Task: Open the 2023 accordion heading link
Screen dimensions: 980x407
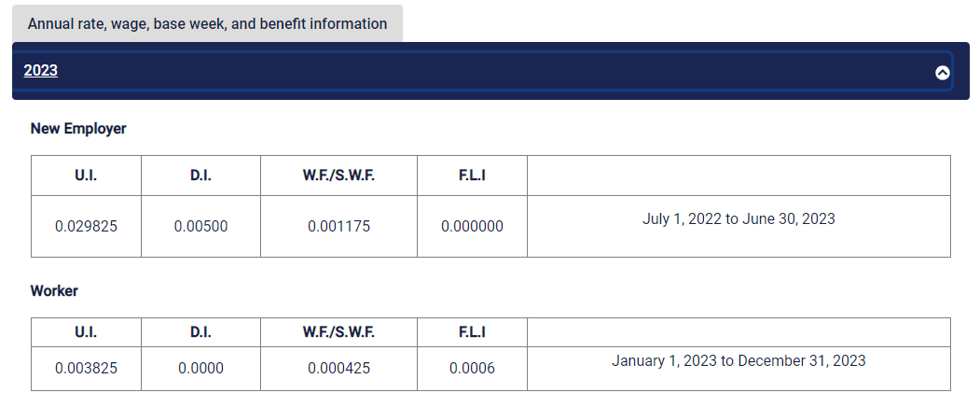Action: tap(41, 71)
